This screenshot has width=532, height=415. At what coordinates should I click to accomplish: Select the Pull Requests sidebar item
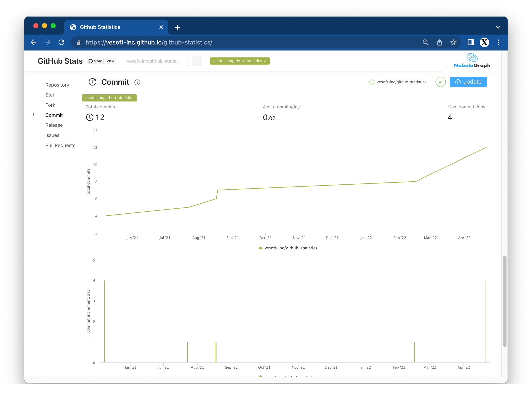(x=61, y=145)
